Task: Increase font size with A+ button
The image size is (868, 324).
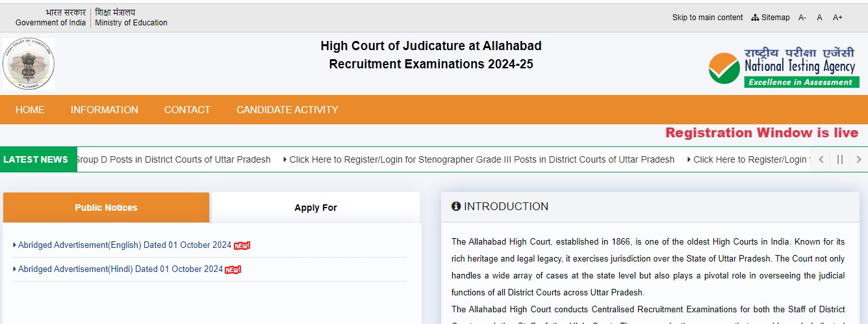Action: coord(837,18)
